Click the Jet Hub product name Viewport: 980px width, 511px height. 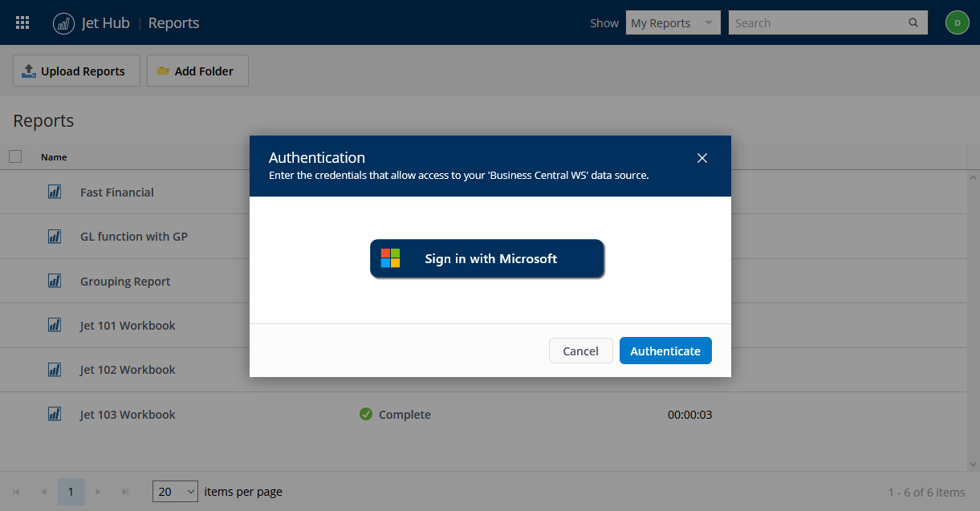(x=106, y=23)
